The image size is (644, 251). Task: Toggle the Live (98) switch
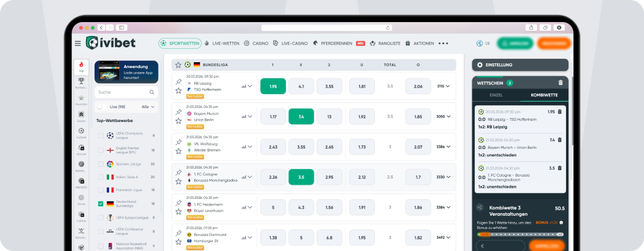102,107
